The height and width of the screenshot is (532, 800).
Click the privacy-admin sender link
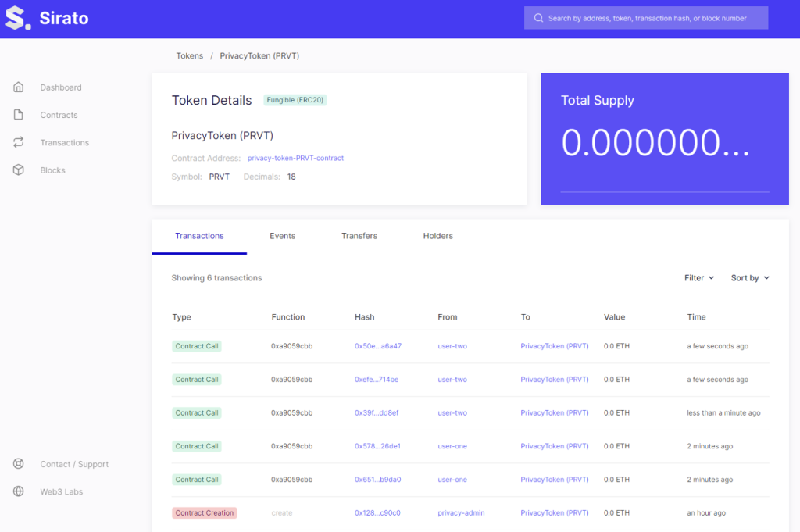pos(461,513)
